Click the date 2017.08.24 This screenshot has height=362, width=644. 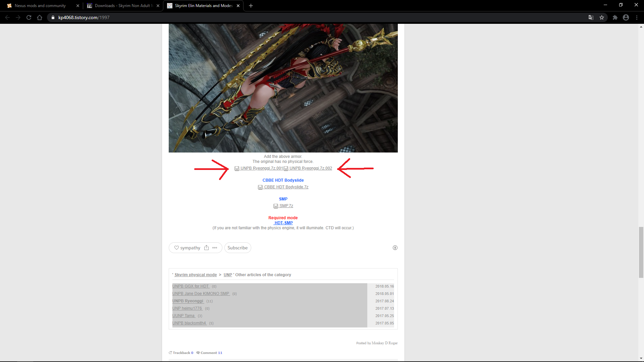pos(384,301)
